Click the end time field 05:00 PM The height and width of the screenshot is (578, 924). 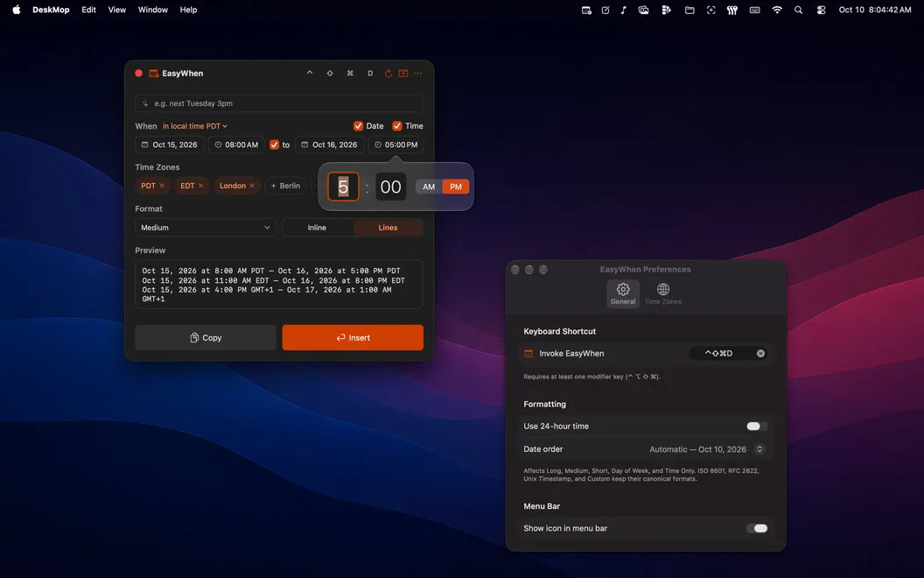click(396, 144)
